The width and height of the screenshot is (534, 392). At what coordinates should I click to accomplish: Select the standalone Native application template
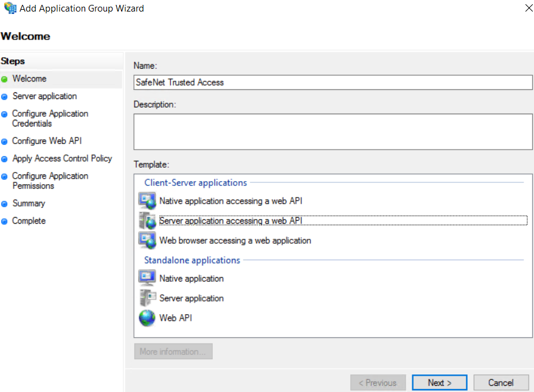click(x=192, y=279)
